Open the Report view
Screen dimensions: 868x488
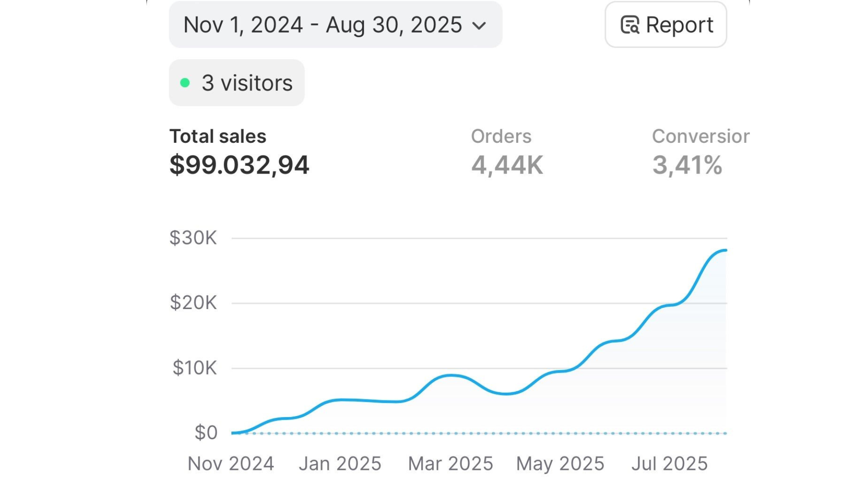coord(665,25)
